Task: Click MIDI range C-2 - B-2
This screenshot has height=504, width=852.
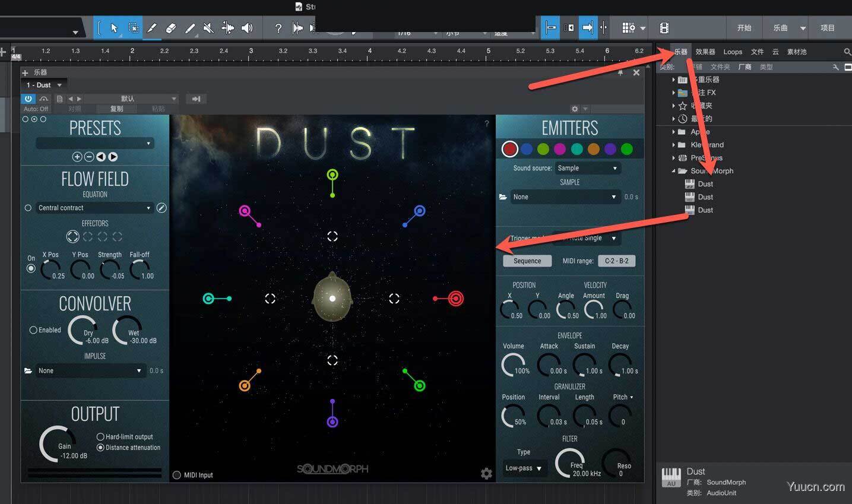Action: [616, 261]
